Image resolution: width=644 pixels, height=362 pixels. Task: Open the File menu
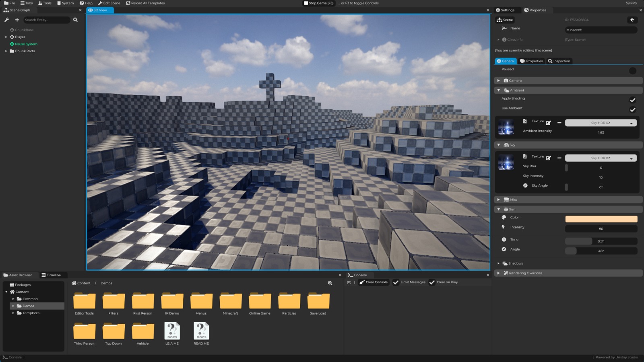tap(10, 3)
